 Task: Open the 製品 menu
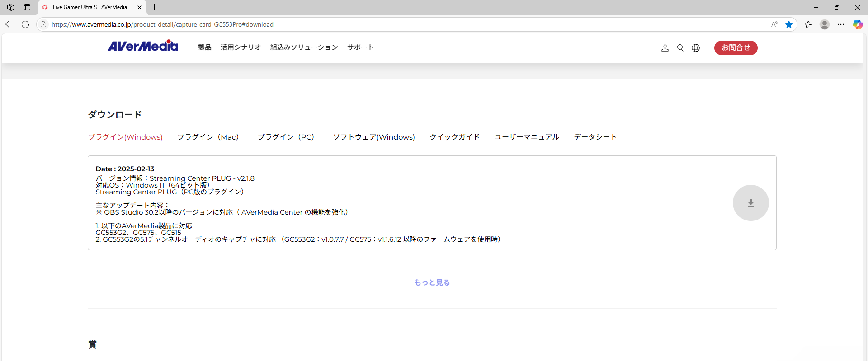(x=205, y=47)
